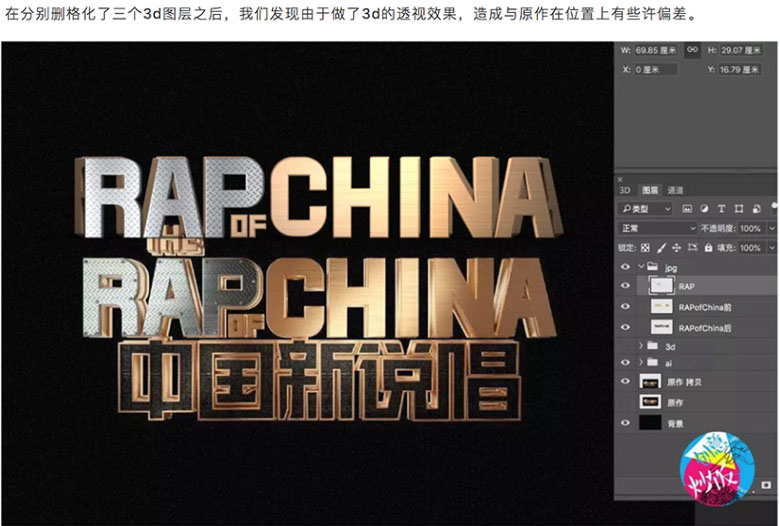This screenshot has width=780, height=526.
Task: Switch to the 图层 tab
Action: (650, 190)
